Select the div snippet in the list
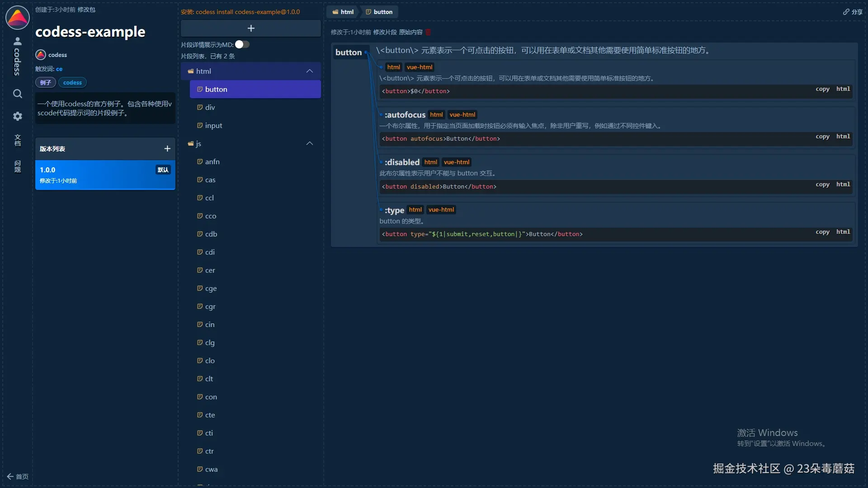This screenshot has height=488, width=868. (210, 107)
